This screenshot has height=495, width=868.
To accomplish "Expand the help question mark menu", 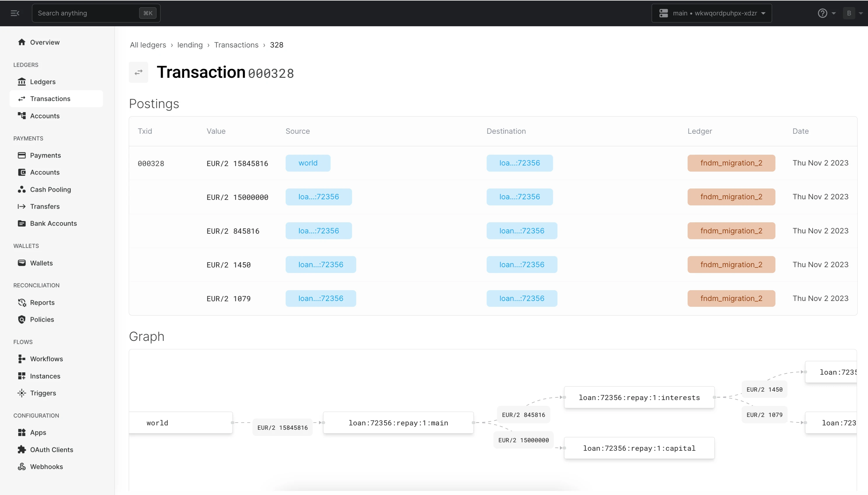I will (x=827, y=13).
